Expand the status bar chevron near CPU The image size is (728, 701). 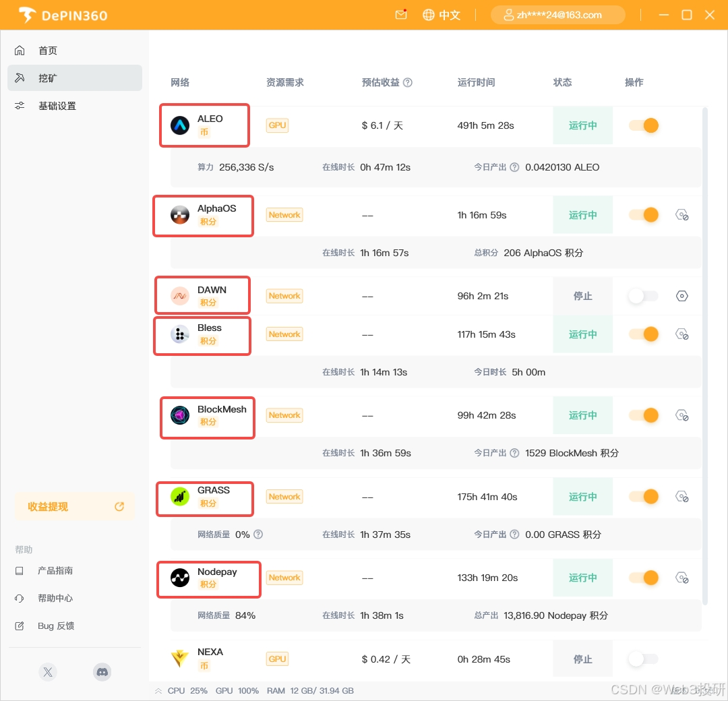(x=159, y=691)
